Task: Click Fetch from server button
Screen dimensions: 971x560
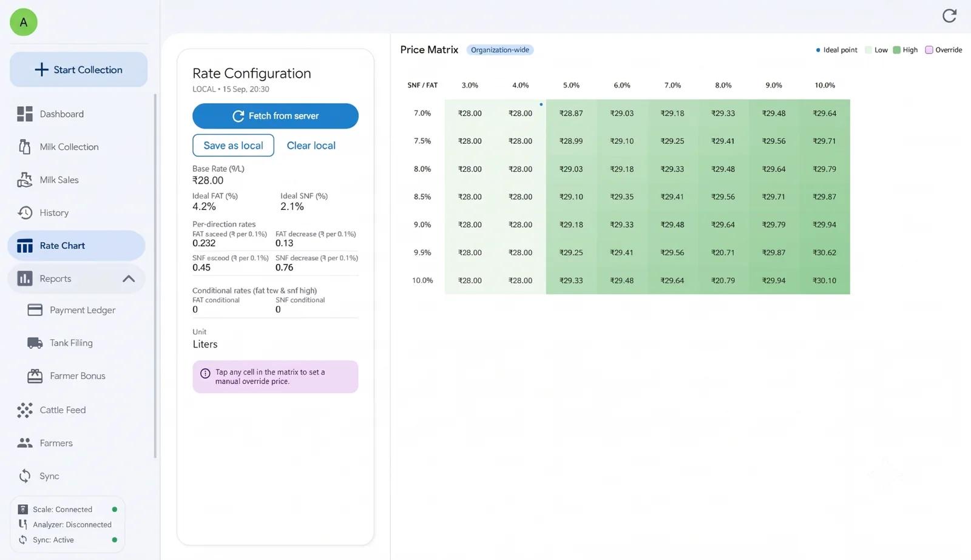Action: (276, 116)
